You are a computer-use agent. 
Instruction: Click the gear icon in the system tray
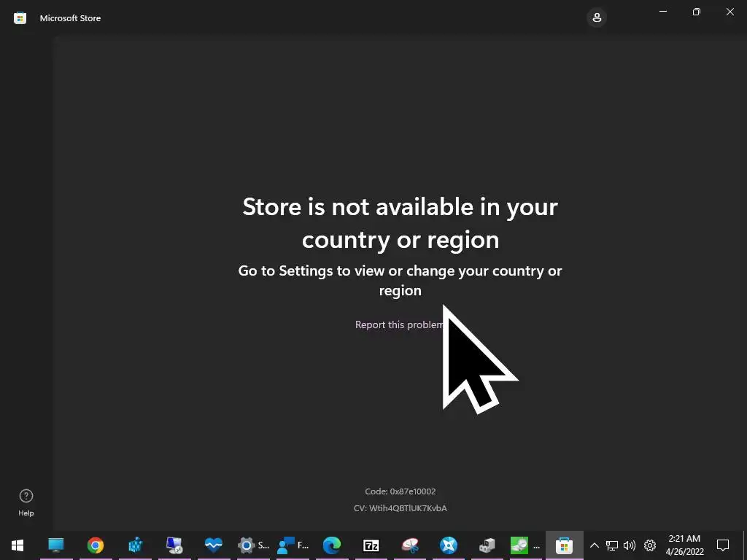click(650, 545)
